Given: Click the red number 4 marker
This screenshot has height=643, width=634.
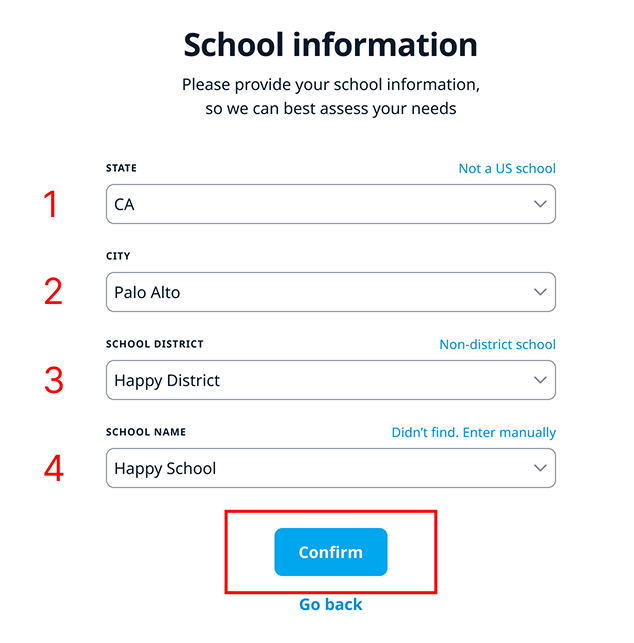Looking at the screenshot, I should pyautogui.click(x=53, y=468).
